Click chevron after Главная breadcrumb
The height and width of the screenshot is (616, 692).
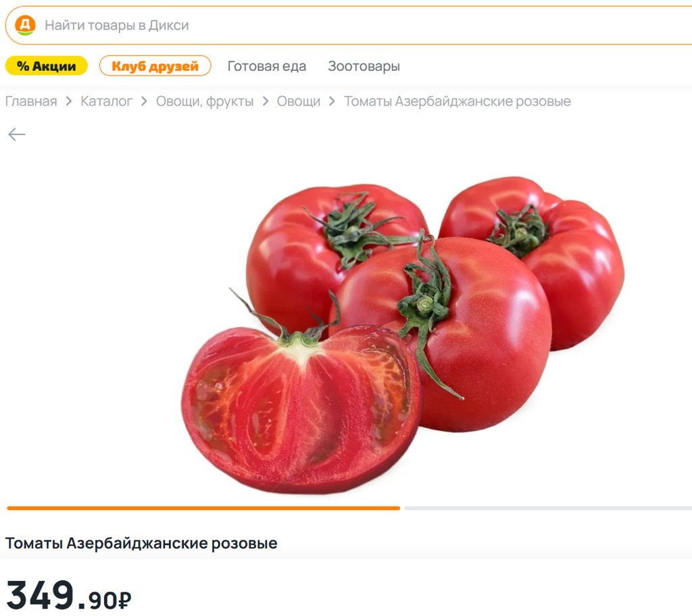[68, 101]
